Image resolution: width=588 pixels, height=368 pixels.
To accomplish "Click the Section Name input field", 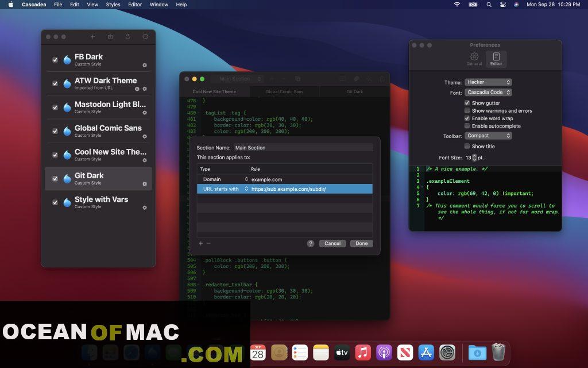I will pos(303,148).
